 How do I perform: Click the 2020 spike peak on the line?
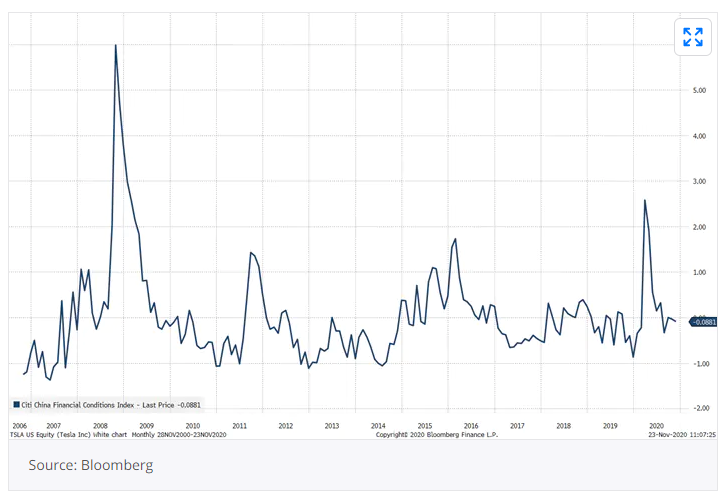(644, 200)
